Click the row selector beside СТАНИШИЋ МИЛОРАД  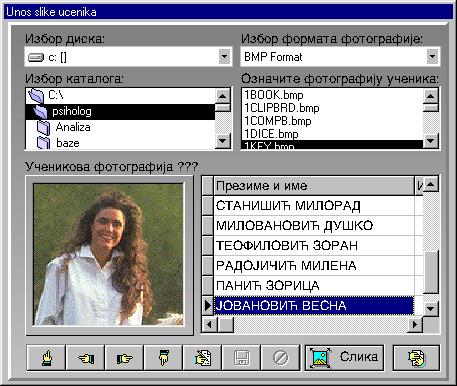208,206
